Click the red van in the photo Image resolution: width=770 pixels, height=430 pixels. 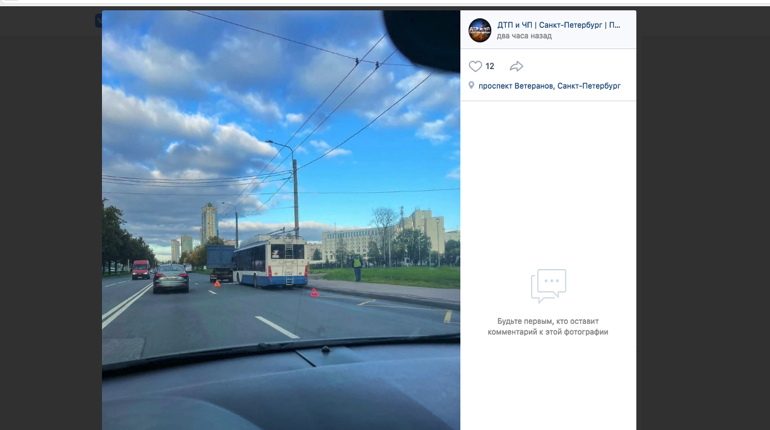pos(141,269)
